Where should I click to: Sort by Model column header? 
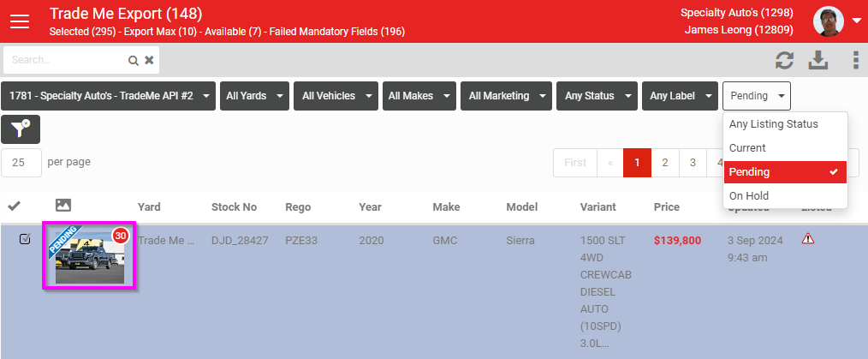(x=521, y=207)
